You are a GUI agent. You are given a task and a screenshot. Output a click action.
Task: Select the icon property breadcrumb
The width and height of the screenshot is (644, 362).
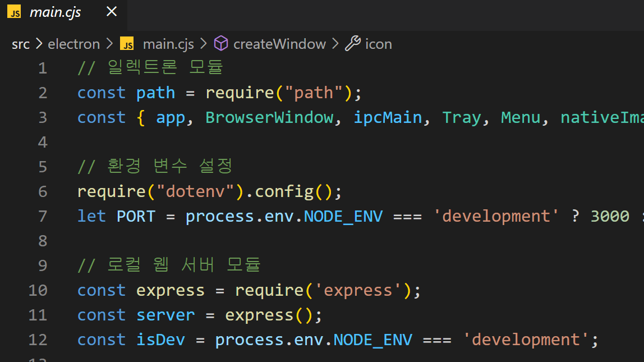379,44
